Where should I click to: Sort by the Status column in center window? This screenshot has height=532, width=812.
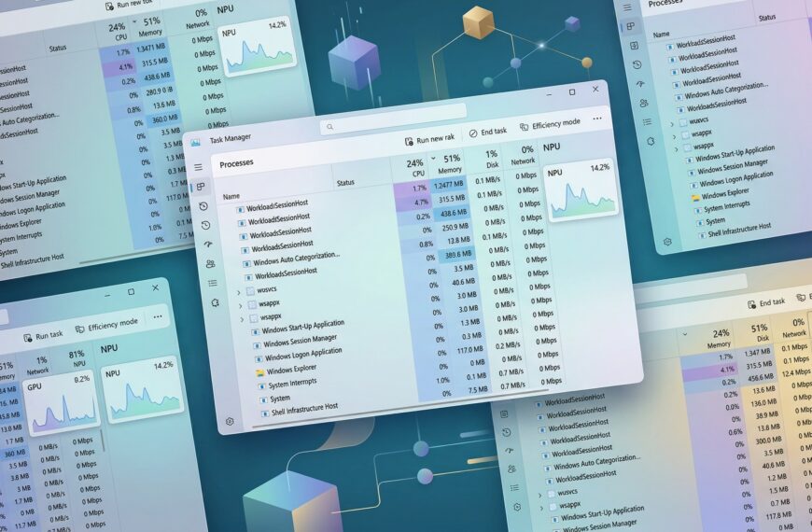coord(345,182)
